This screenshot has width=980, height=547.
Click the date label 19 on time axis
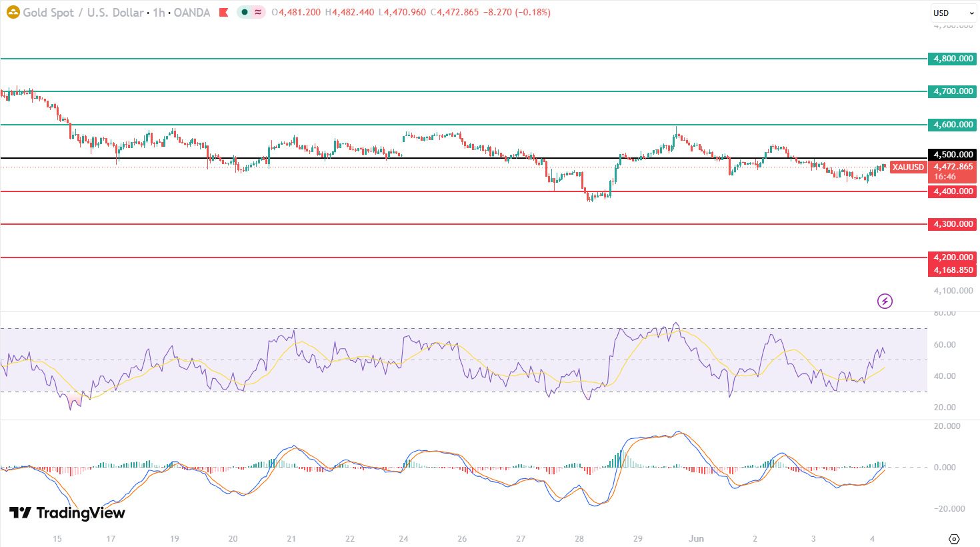[175, 539]
